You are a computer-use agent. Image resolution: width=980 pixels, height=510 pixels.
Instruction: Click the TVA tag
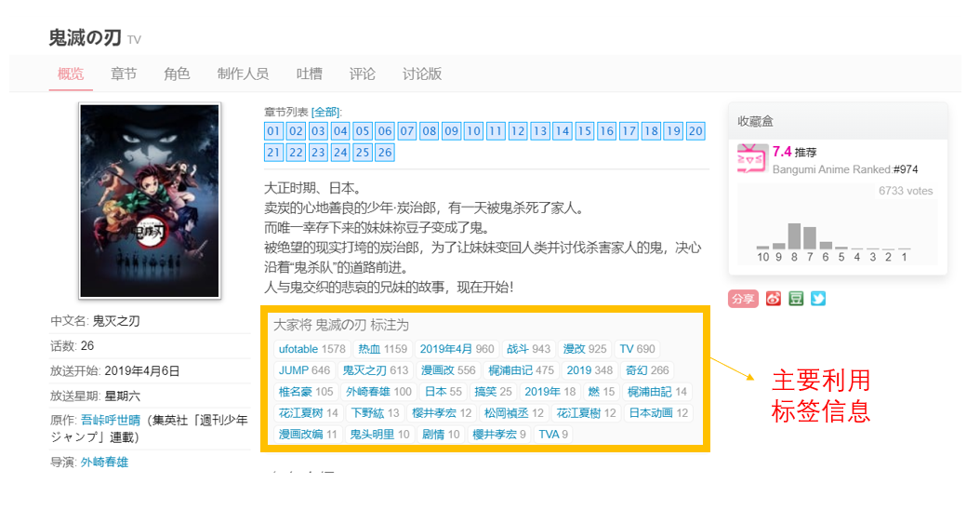tap(553, 434)
